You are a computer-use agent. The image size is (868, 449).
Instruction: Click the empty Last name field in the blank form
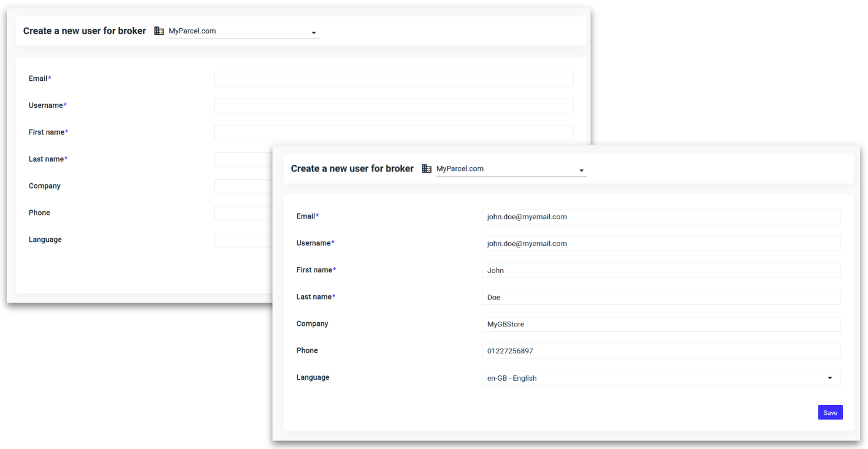point(243,160)
